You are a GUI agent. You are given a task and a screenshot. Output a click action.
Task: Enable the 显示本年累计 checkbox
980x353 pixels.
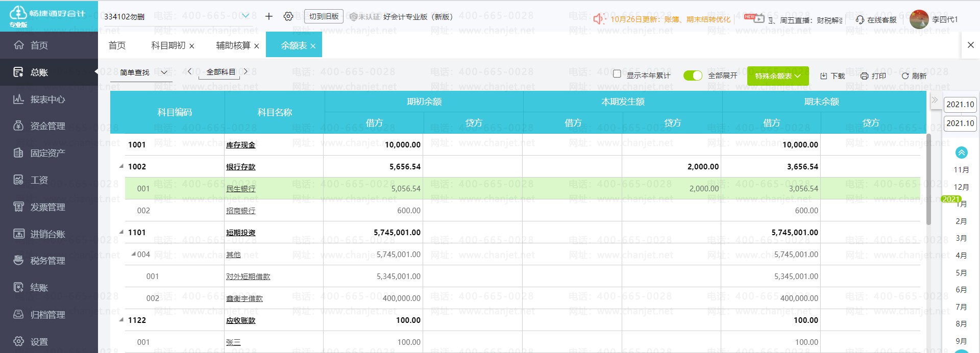tap(617, 74)
